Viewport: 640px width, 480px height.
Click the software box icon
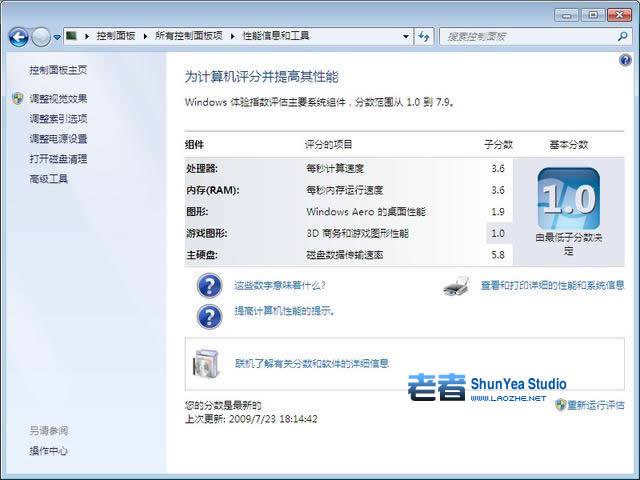[207, 364]
